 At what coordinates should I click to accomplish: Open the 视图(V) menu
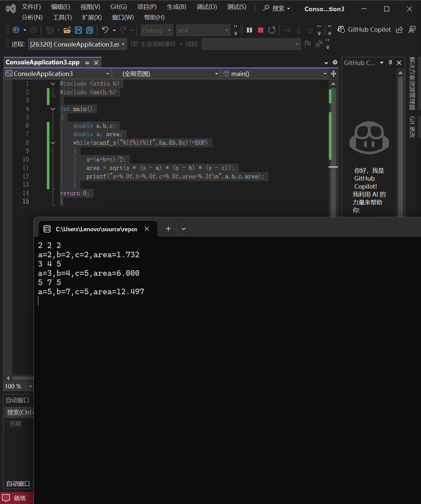coord(90,7)
